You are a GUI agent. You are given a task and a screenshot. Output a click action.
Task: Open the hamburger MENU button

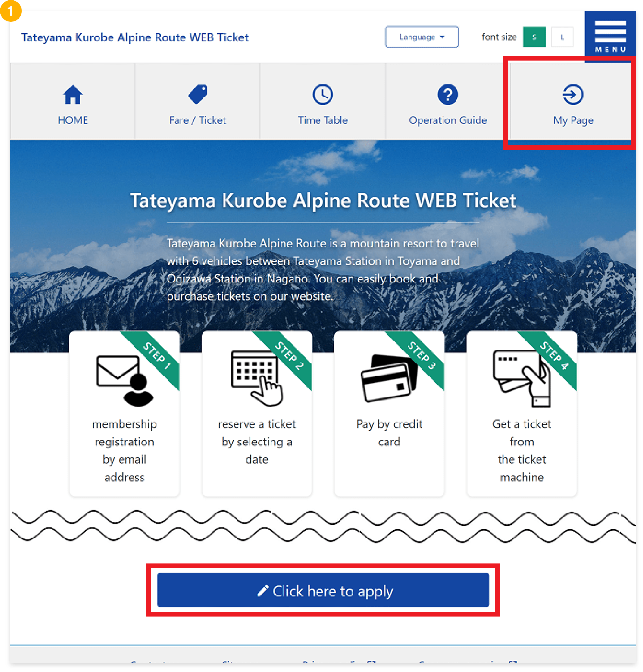(610, 36)
